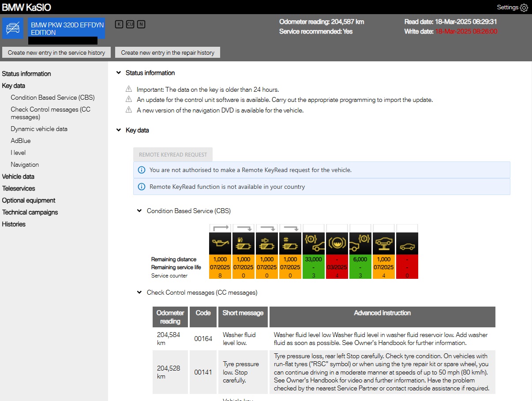This screenshot has width=532, height=401.
Task: Click Short message column header
Action: click(243, 317)
